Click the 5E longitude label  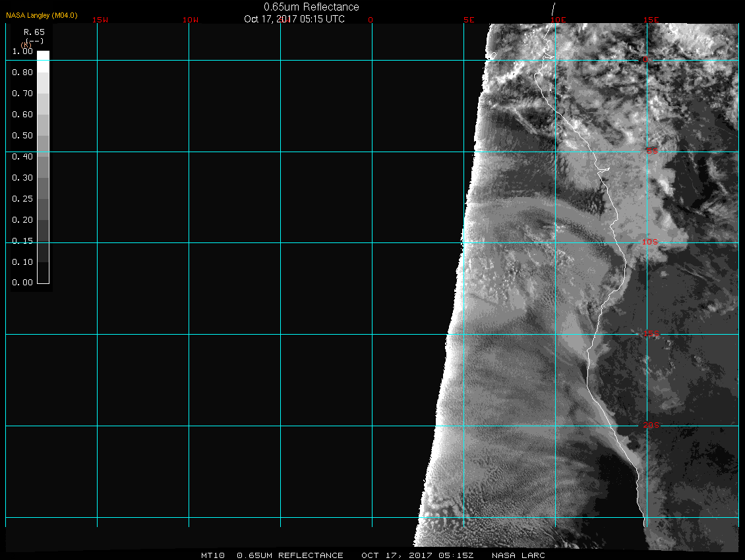(x=469, y=20)
